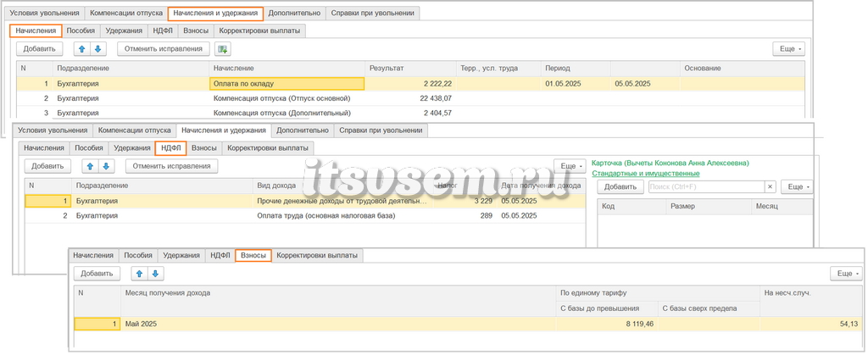Move row down in Взносы table
This screenshot has height=355, width=868.
click(x=155, y=273)
